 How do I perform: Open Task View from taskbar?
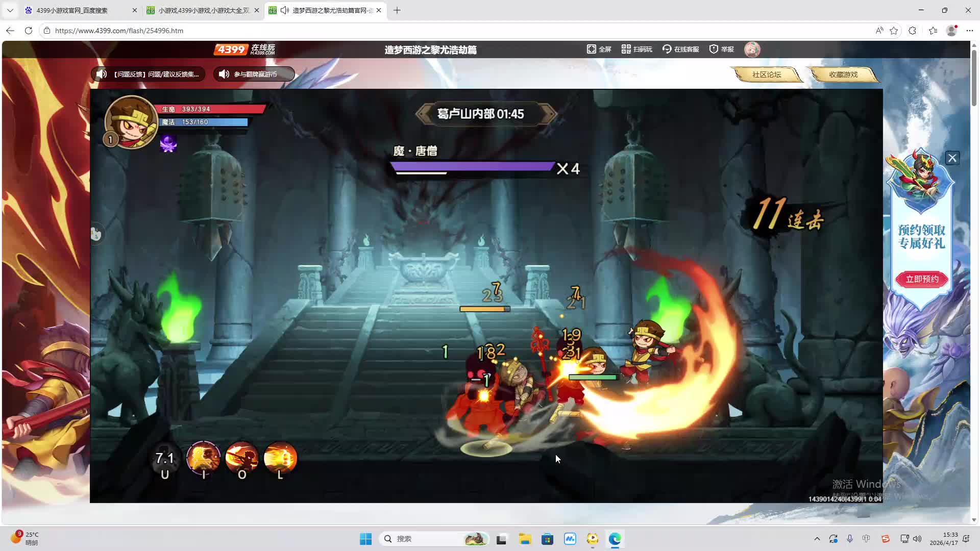point(501,539)
